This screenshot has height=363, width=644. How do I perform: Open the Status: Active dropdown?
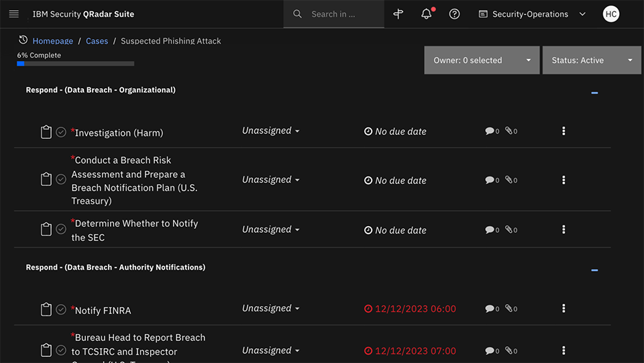point(592,60)
